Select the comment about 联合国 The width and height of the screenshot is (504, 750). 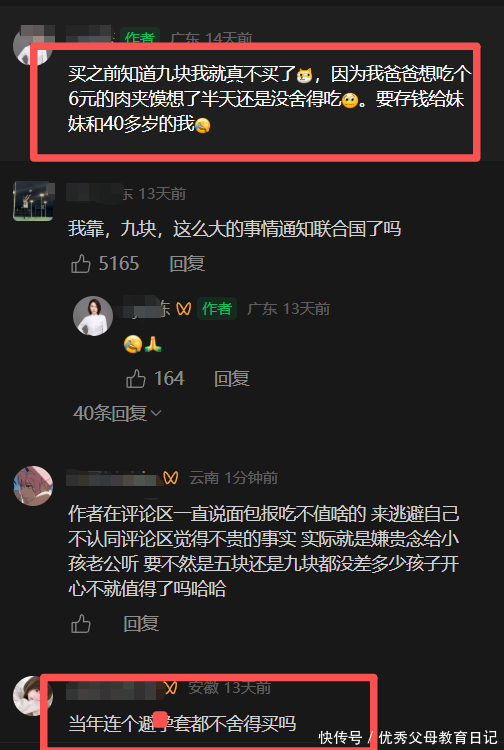click(x=234, y=229)
